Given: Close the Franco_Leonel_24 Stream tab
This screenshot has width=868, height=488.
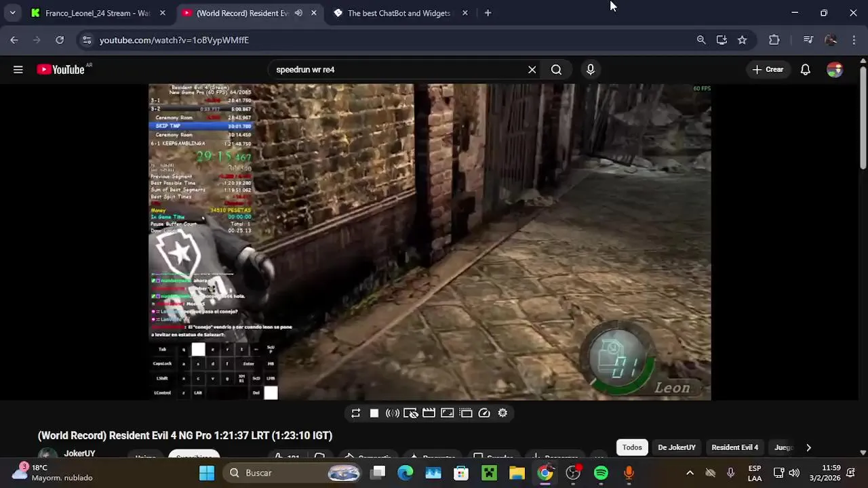Looking at the screenshot, I should tap(162, 13).
